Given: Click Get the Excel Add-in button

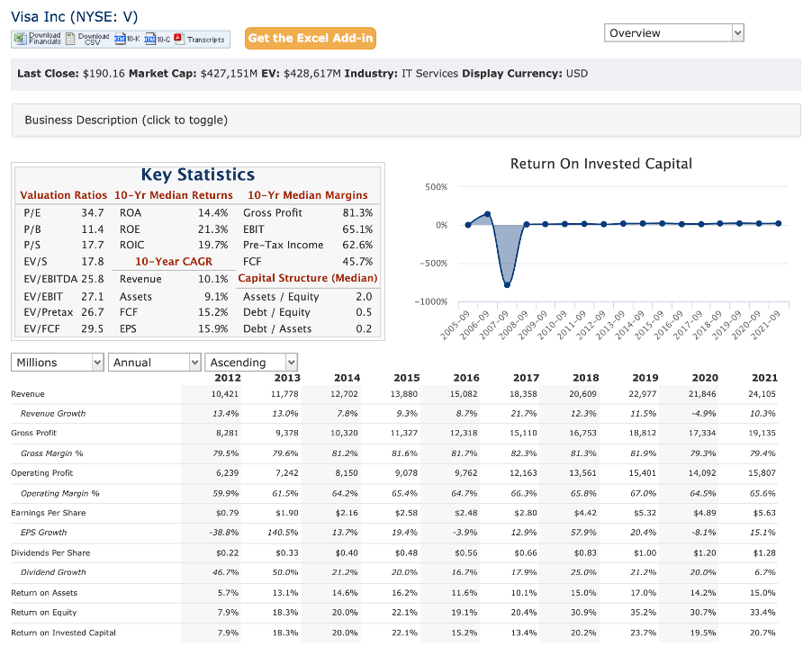Looking at the screenshot, I should [311, 39].
